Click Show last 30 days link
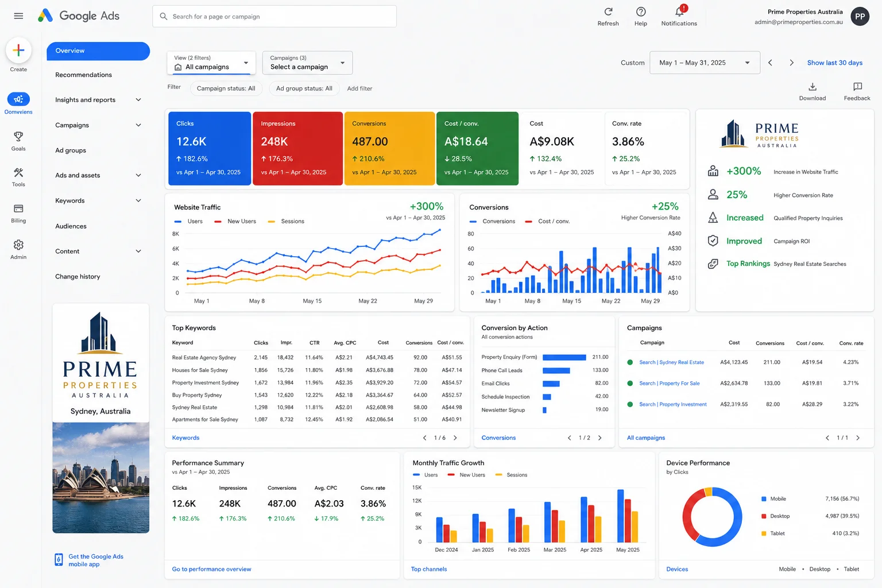Viewport: 882px width, 588px height. (x=835, y=63)
